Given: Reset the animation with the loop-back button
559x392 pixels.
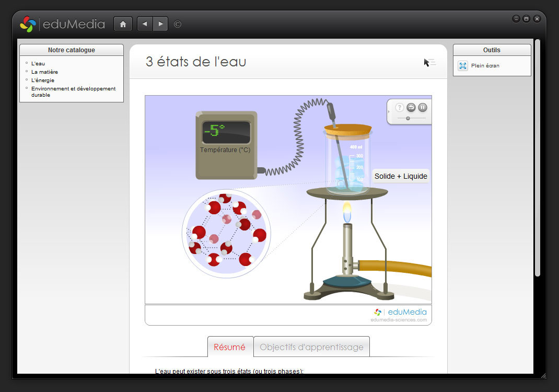Looking at the screenshot, I should 411,107.
